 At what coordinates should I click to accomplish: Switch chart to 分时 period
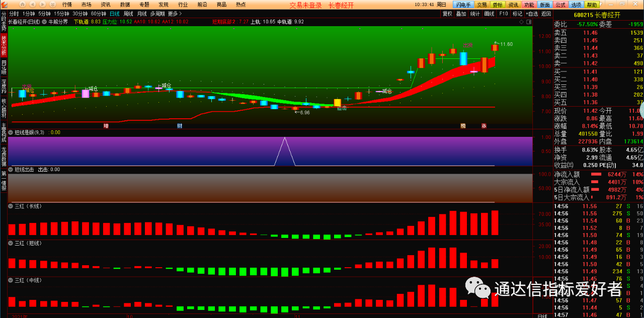point(14,14)
